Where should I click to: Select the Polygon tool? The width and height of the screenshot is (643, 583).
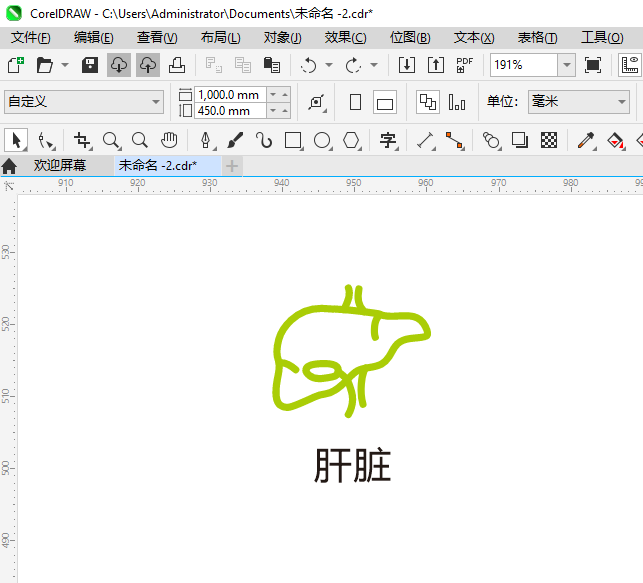352,141
